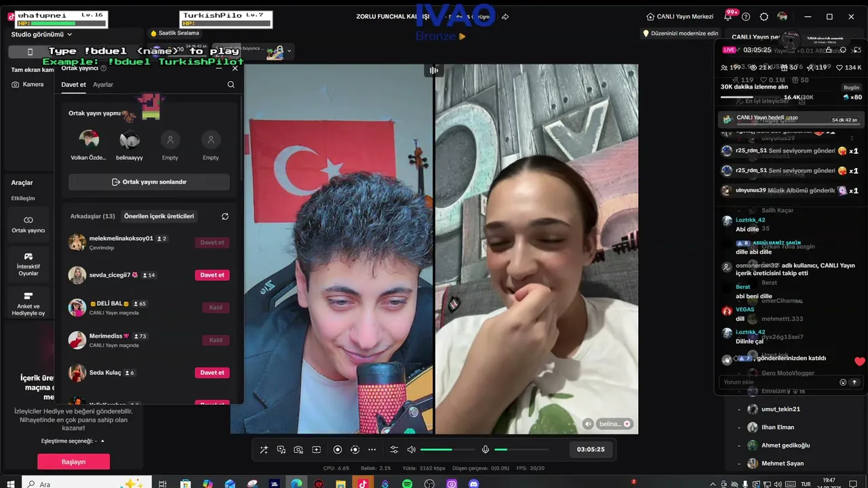Click the record button in the control bar
The width and height of the screenshot is (868, 488).
338,449
